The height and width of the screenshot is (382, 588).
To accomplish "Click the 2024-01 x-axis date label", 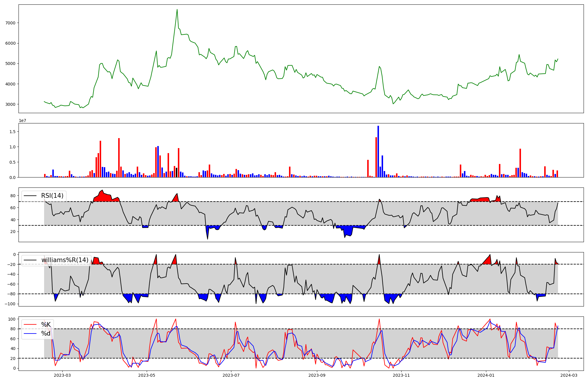I will click(x=486, y=375).
